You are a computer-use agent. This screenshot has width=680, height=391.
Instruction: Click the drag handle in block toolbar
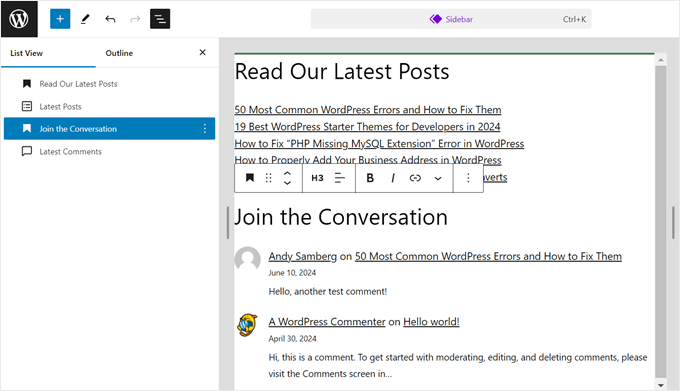269,178
